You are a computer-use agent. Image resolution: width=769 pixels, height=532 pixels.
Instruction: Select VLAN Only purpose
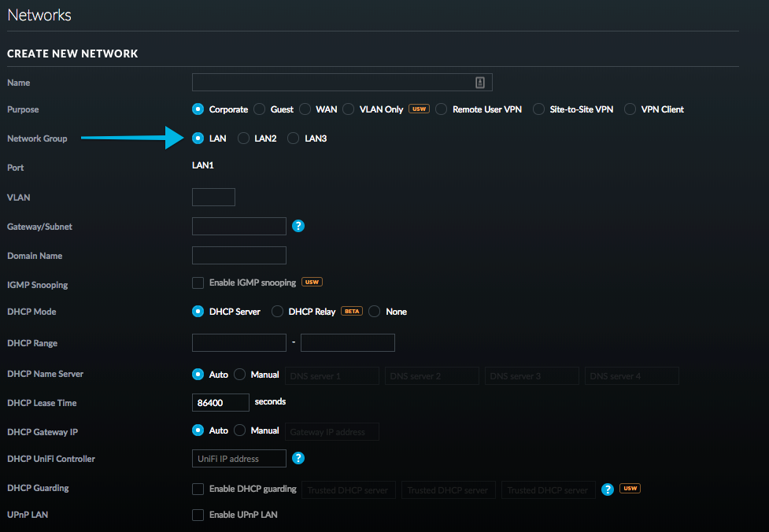click(349, 109)
